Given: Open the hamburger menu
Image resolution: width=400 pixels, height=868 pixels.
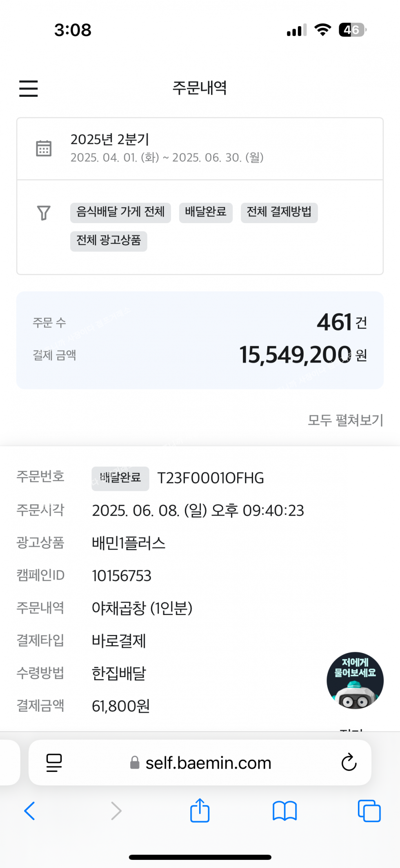Looking at the screenshot, I should click(x=28, y=88).
